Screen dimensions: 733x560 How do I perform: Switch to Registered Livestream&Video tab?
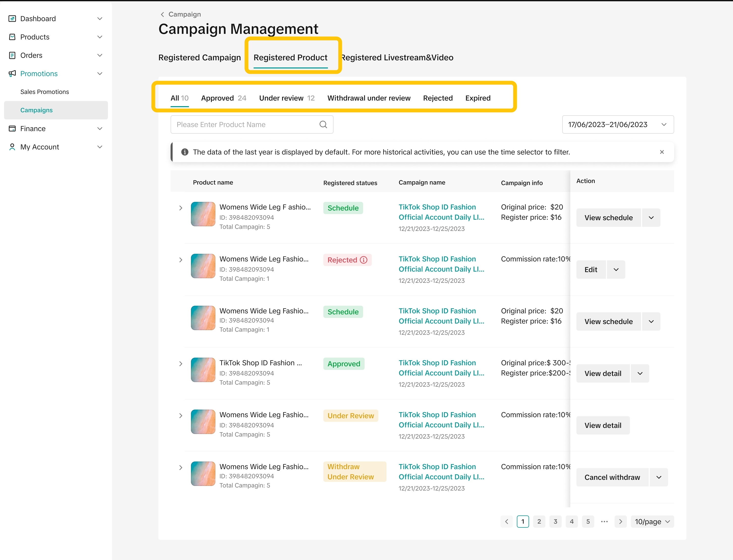point(397,58)
